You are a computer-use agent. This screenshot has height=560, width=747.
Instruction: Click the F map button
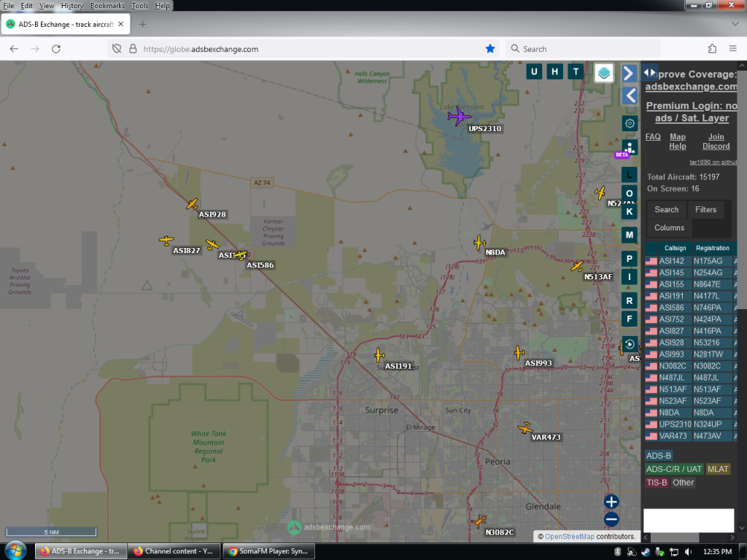tap(630, 319)
